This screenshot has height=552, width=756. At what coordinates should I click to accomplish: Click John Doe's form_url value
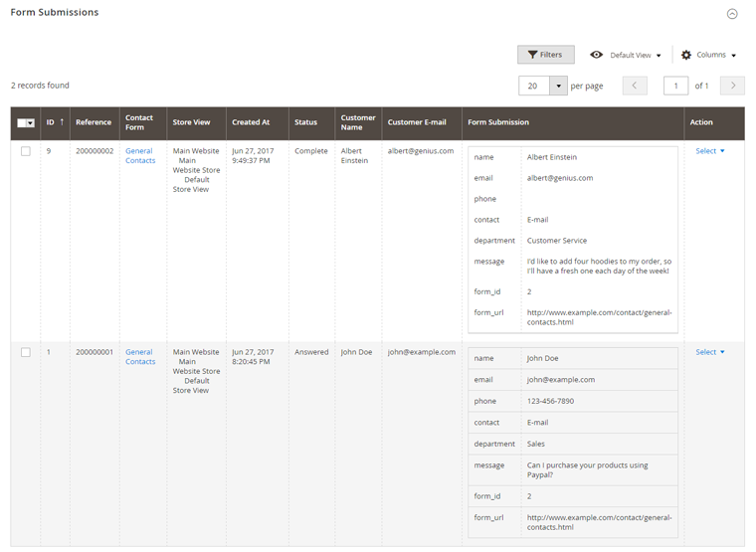(x=599, y=522)
